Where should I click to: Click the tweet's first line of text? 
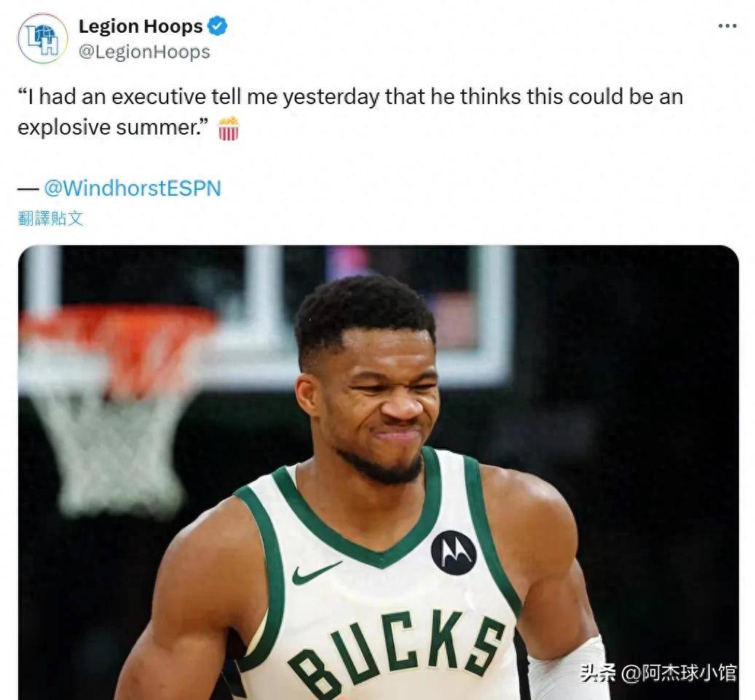pyautogui.click(x=350, y=97)
